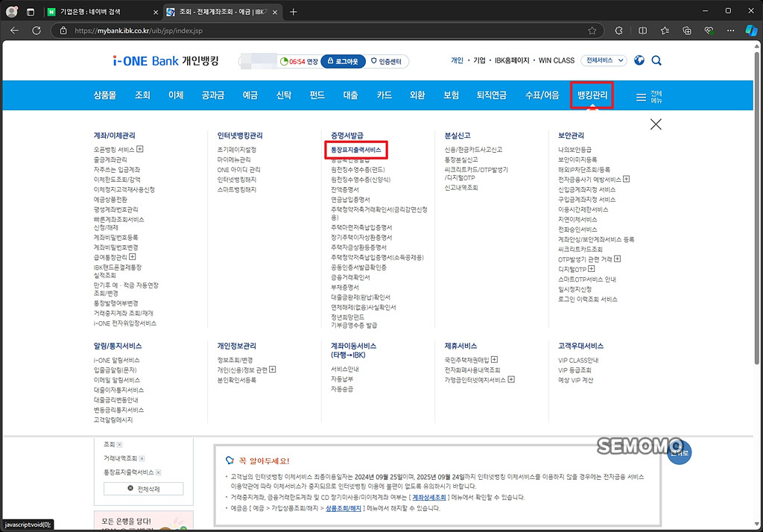
Task: Expand 전자금융사기 예방서비스 plus icon
Action: pyautogui.click(x=626, y=179)
